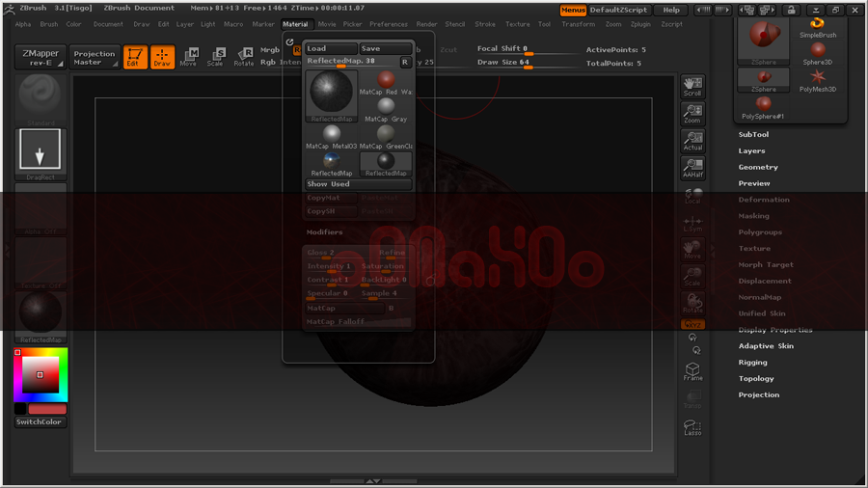Pick the MatCap Metal03 material
Viewport: 868px width, 488px height.
(332, 137)
